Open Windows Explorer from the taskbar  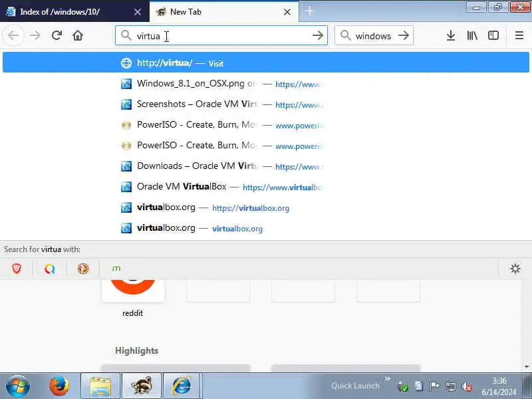click(x=100, y=386)
